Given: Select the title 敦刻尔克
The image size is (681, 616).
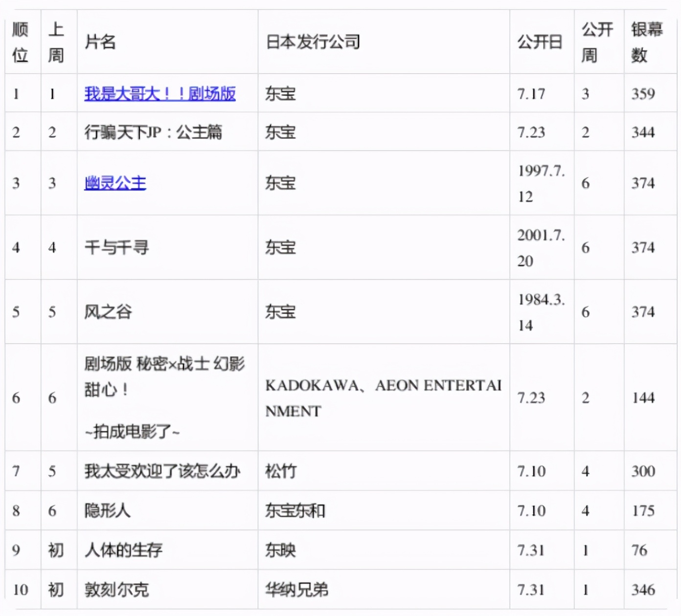Looking at the screenshot, I should pos(116,590).
